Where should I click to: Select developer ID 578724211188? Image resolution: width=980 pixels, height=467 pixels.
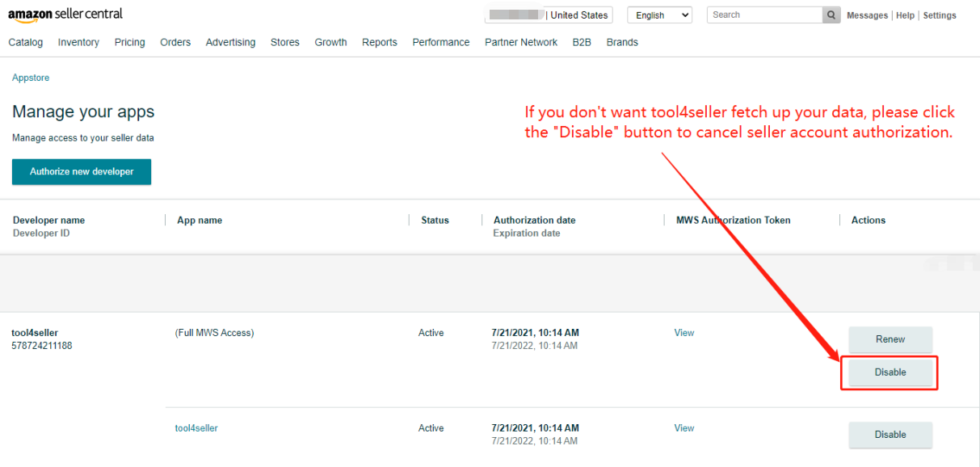coord(42,346)
